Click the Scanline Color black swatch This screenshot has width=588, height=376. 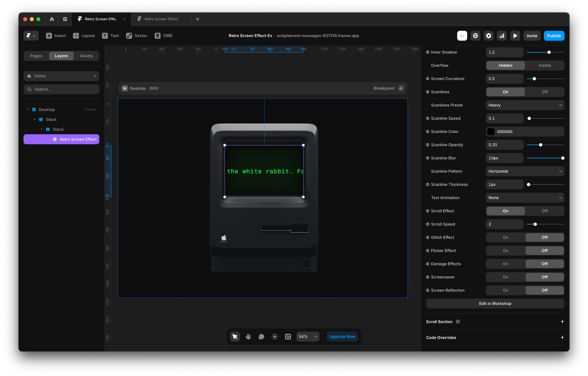(491, 132)
